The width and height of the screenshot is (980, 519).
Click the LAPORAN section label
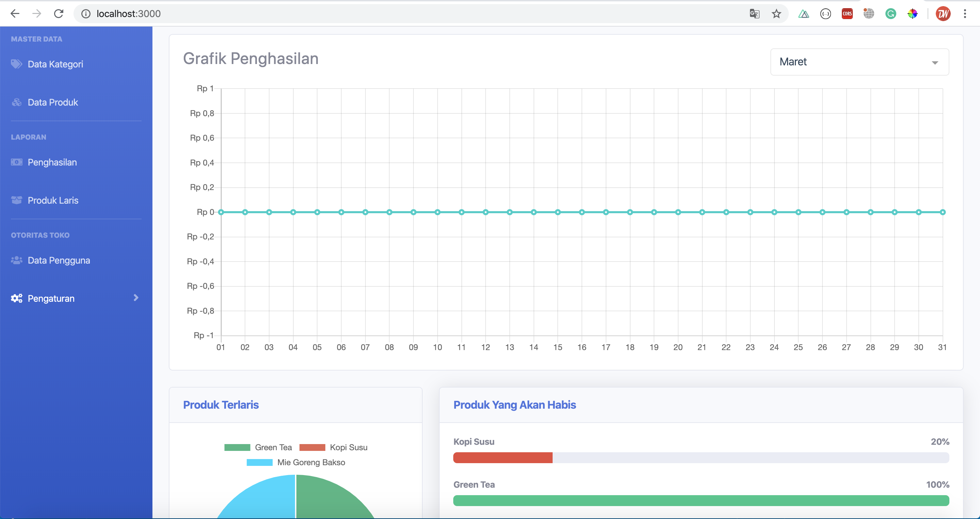[x=29, y=137]
